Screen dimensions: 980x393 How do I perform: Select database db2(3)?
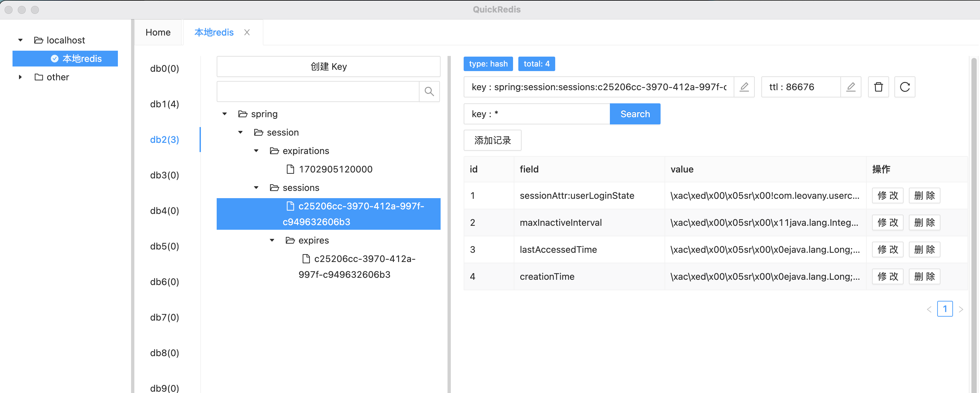(x=165, y=140)
